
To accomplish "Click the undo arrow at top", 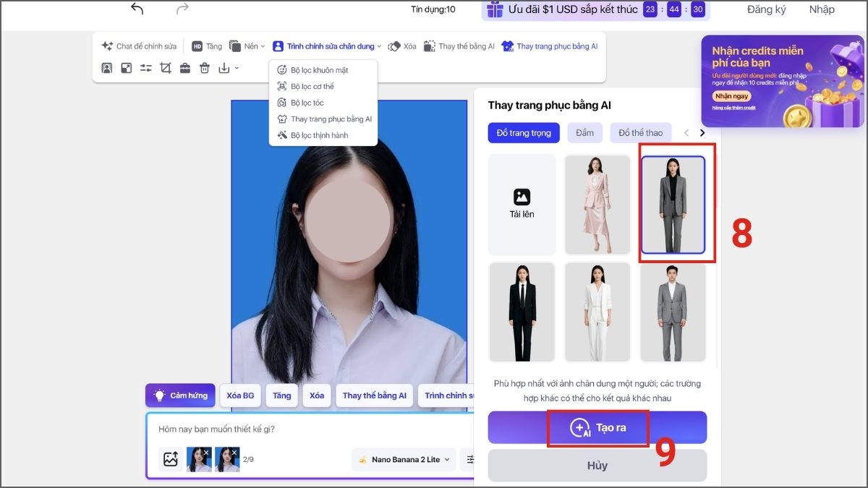I will pyautogui.click(x=137, y=9).
